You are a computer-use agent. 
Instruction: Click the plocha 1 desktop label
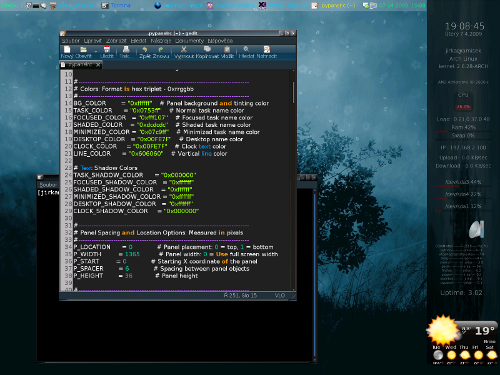click(11, 5)
